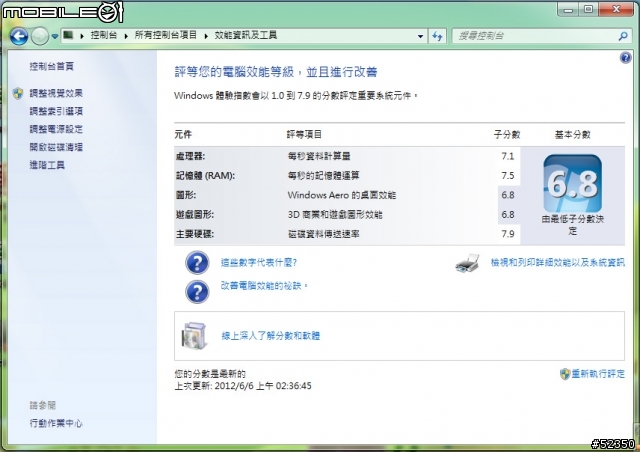Image resolution: width=640 pixels, height=452 pixels.
Task: Close the window with the red X
Action: click(616, 9)
